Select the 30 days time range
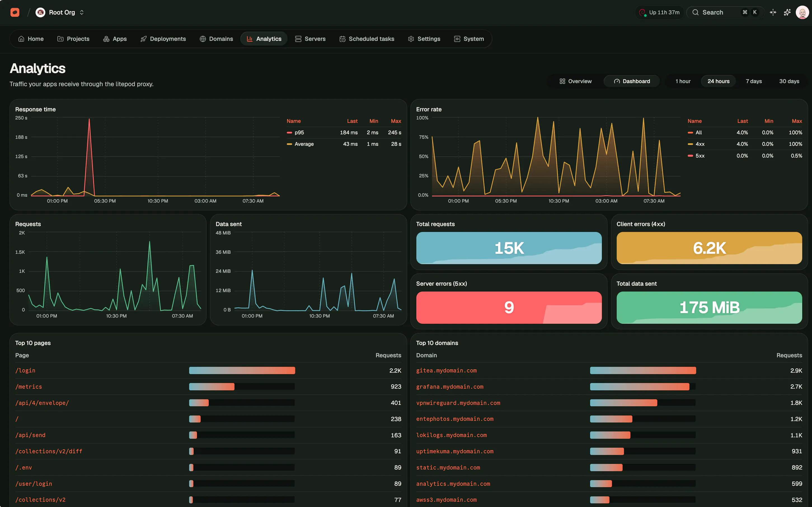This screenshot has width=812, height=507. [x=789, y=81]
